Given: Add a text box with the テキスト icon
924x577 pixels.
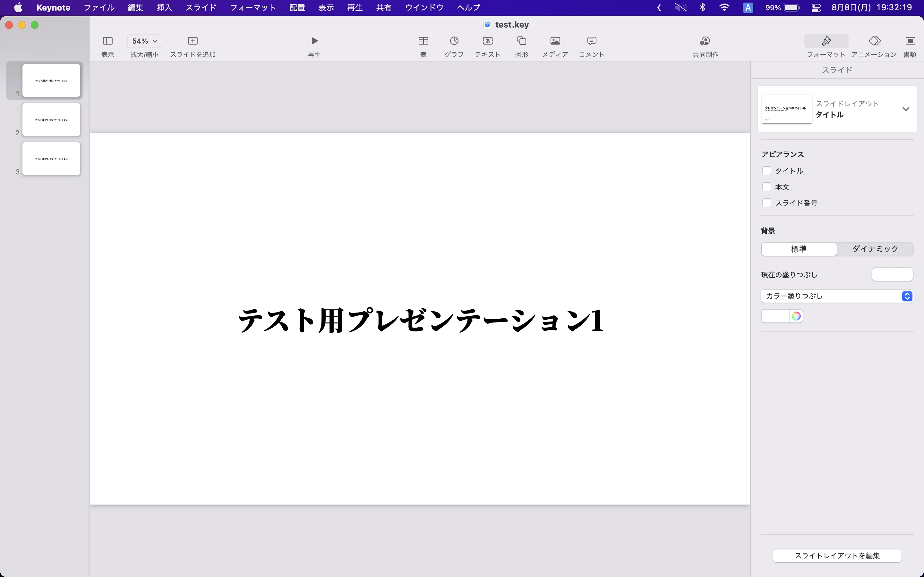Looking at the screenshot, I should (488, 41).
